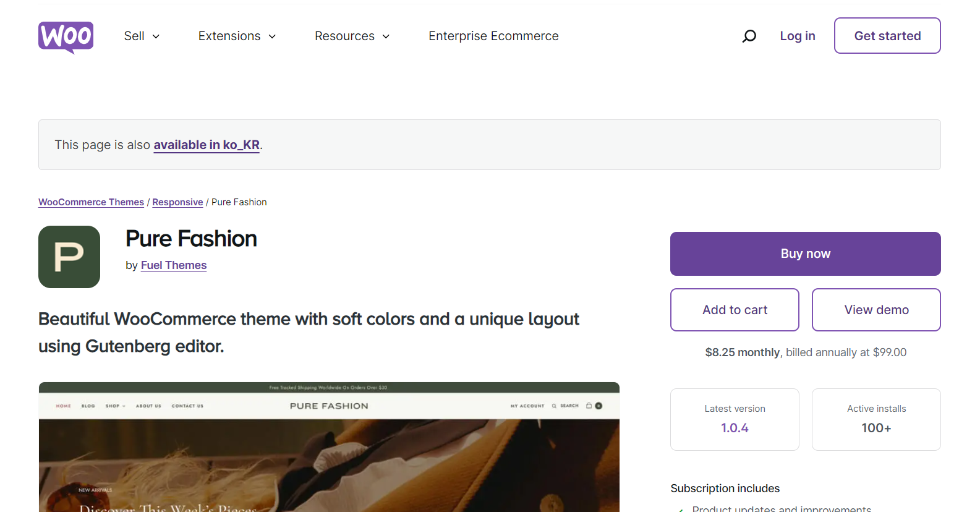Expand the Sell dropdown menu
The width and height of the screenshot is (980, 512).
(142, 36)
